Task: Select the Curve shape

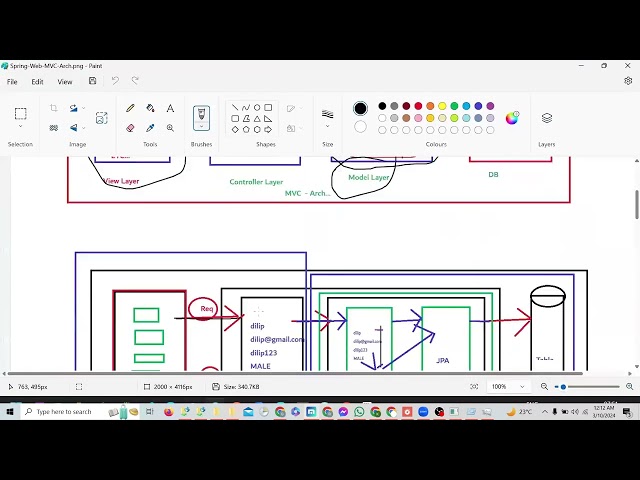Action: click(x=246, y=107)
